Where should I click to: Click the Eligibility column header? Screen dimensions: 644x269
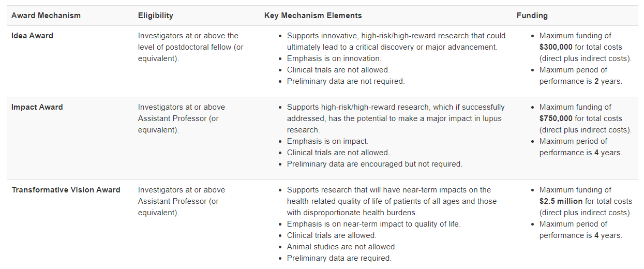click(x=155, y=16)
